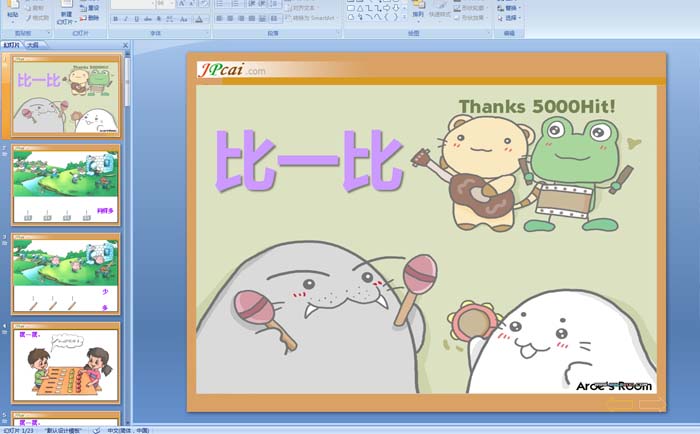Click the Increase Font Size icon
Image resolution: width=700 pixels, height=434 pixels.
coord(181,4)
